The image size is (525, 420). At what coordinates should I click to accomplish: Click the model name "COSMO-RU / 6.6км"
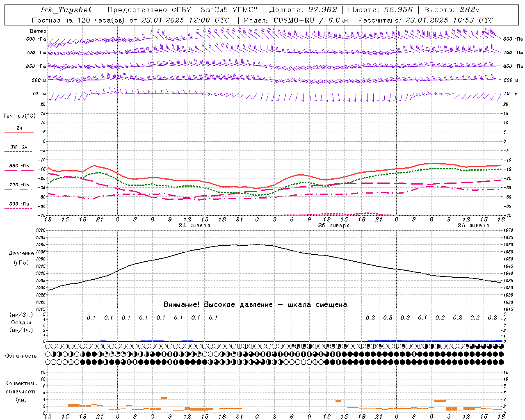pos(311,20)
